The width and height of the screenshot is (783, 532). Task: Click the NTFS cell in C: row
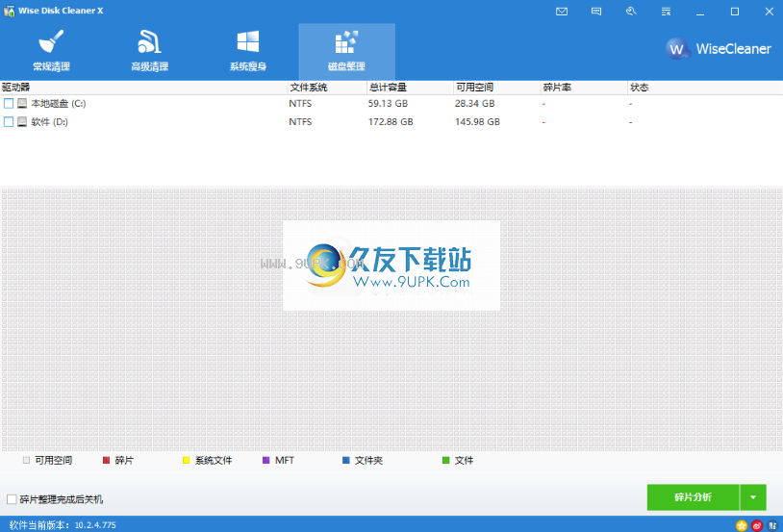300,103
